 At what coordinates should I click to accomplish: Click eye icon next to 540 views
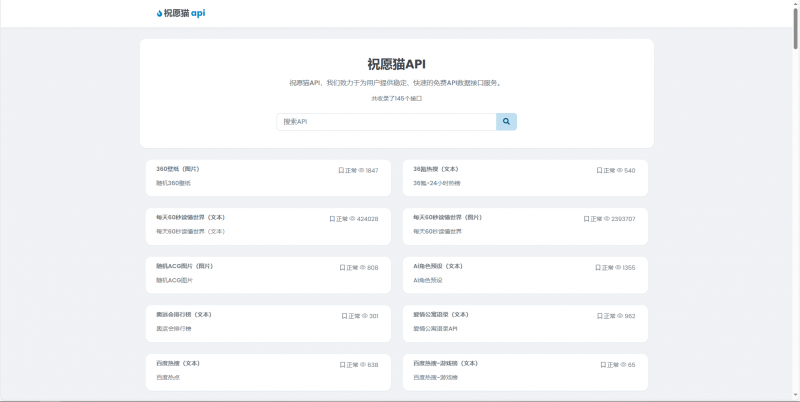tap(619, 170)
